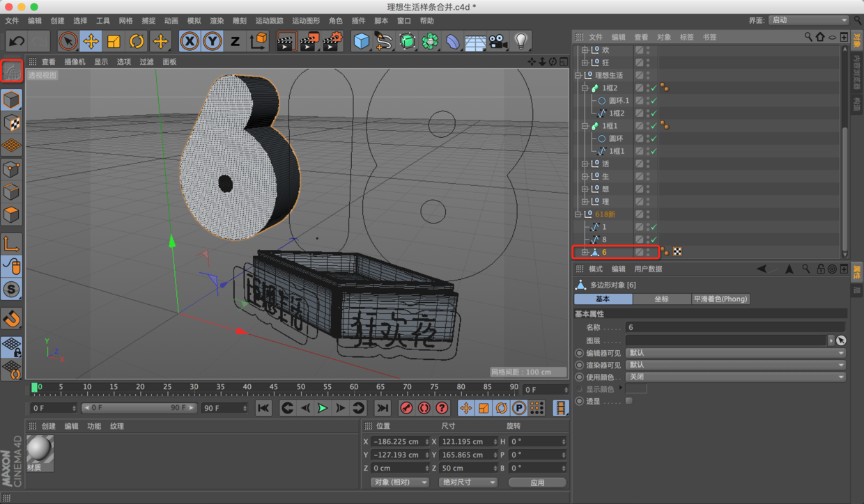Open the spline pen tool

pyautogui.click(x=384, y=41)
